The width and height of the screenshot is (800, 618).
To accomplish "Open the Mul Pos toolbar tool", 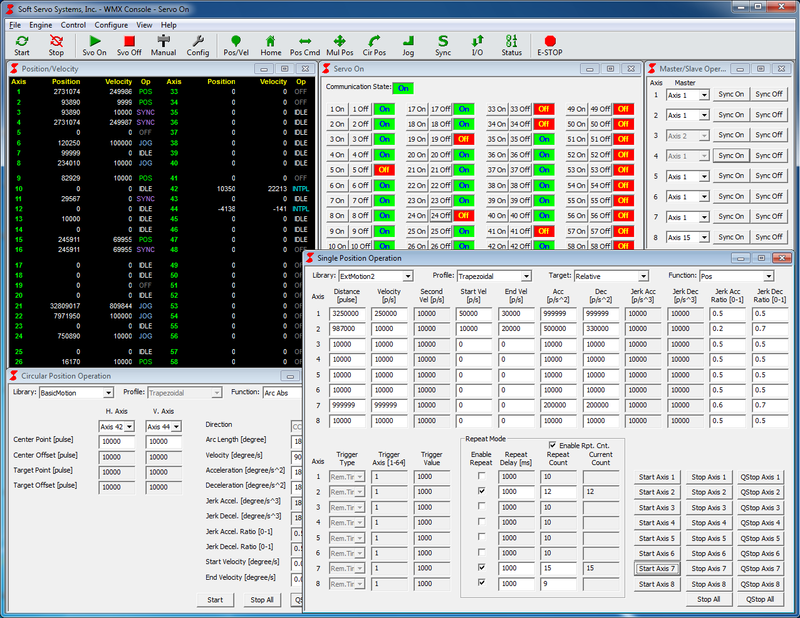I will click(339, 45).
